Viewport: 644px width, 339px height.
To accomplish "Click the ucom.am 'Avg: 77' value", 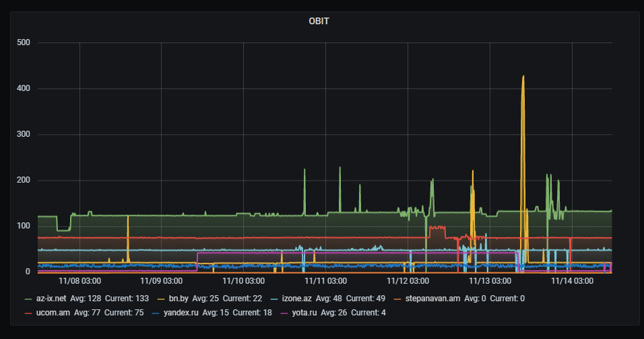I will (x=87, y=312).
